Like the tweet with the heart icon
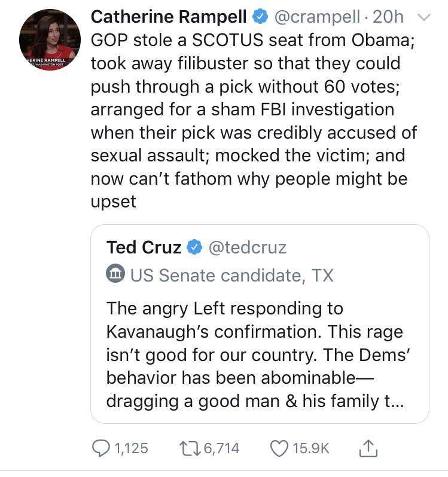 (x=281, y=448)
